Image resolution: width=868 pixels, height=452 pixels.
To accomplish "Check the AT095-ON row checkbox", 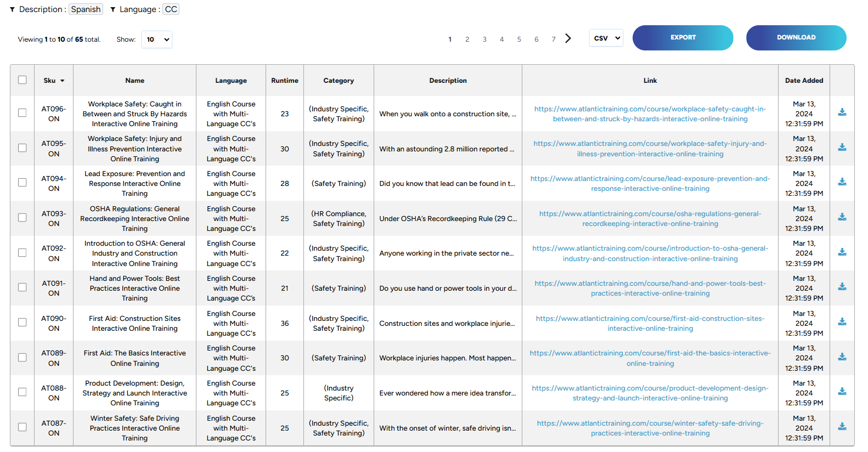I will 22,148.
